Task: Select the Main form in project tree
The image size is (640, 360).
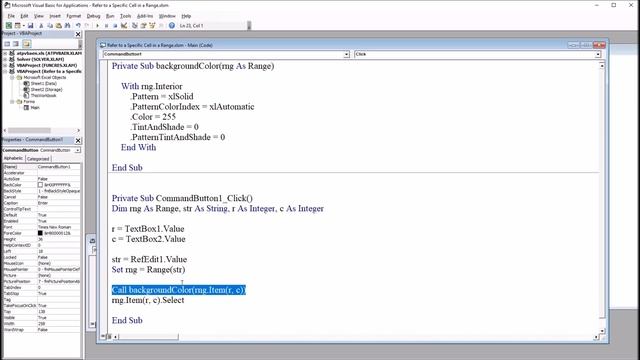Action: point(35,108)
